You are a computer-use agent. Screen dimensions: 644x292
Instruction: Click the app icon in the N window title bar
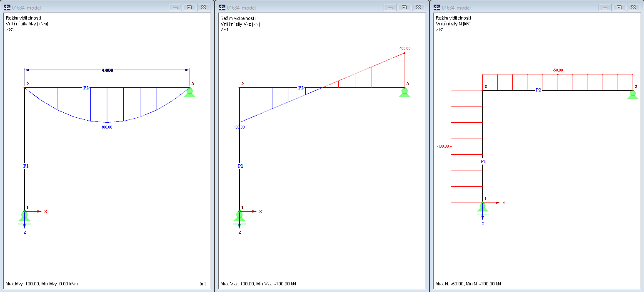point(437,7)
